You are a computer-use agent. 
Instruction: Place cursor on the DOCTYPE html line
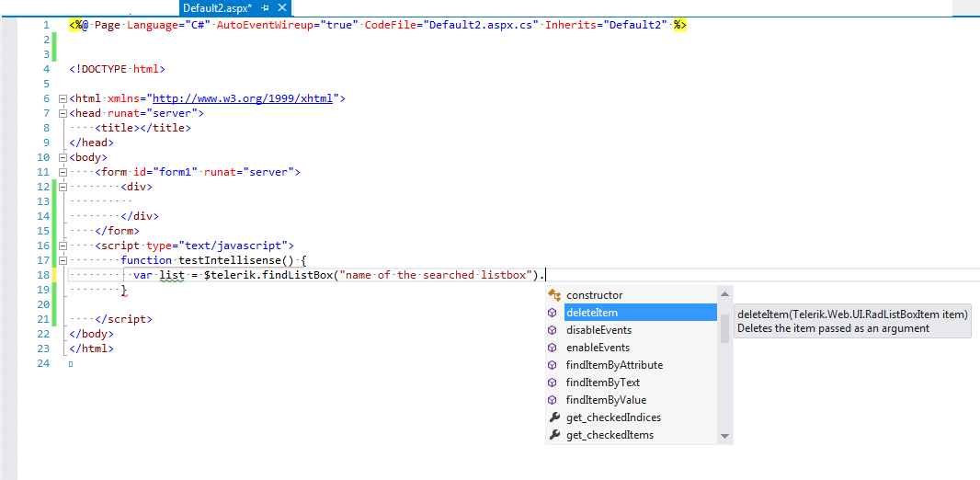pos(117,69)
